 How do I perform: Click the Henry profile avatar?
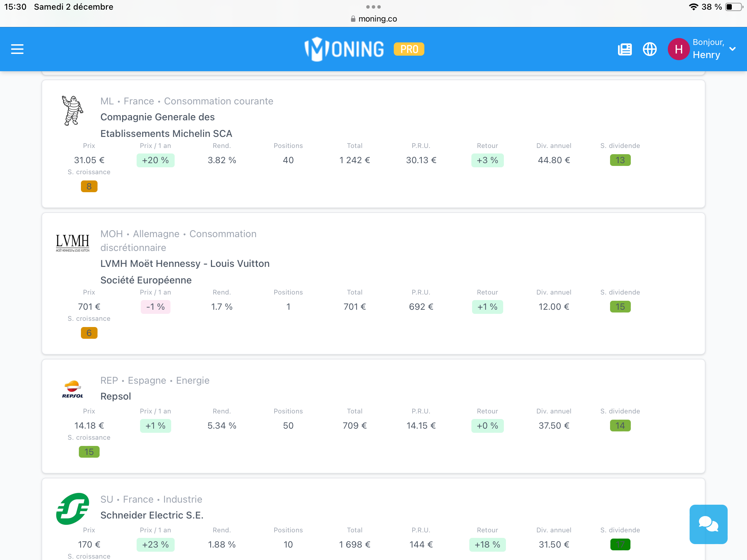pos(679,49)
